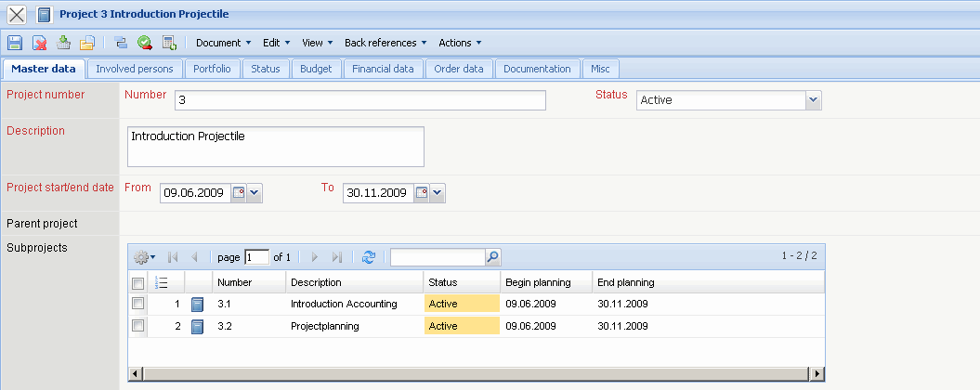Click the delete document icon with red X
This screenshot has height=390, width=980.
pyautogui.click(x=40, y=43)
